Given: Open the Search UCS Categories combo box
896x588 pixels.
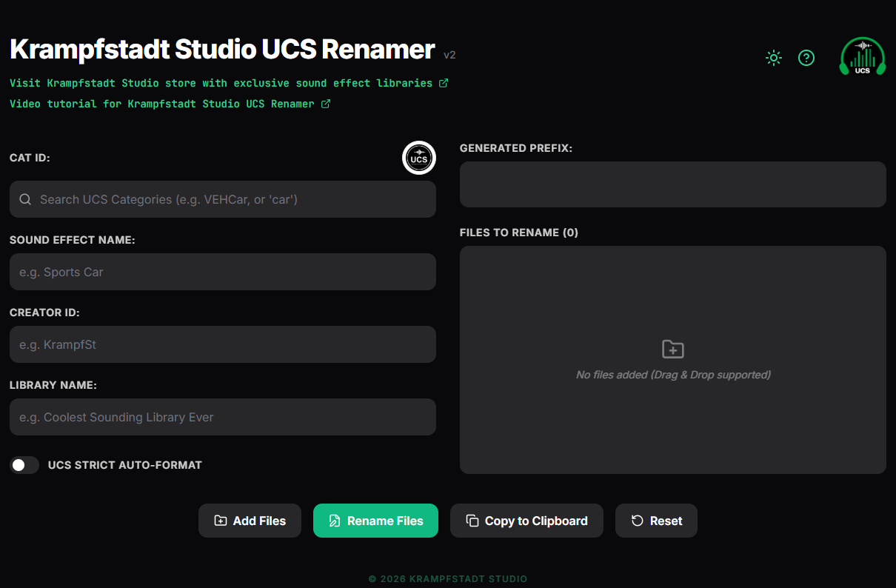Looking at the screenshot, I should [x=230, y=199].
